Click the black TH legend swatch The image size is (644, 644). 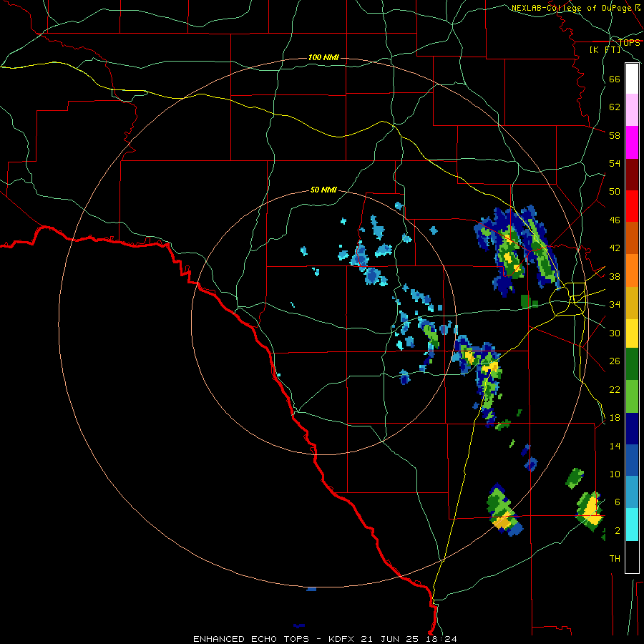pyautogui.click(x=632, y=556)
